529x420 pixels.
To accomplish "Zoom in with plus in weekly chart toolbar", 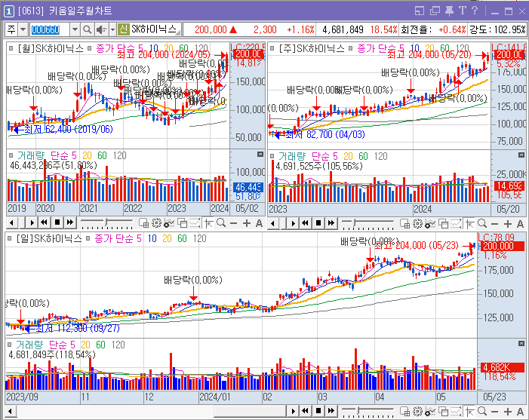I will pyautogui.click(x=508, y=224).
